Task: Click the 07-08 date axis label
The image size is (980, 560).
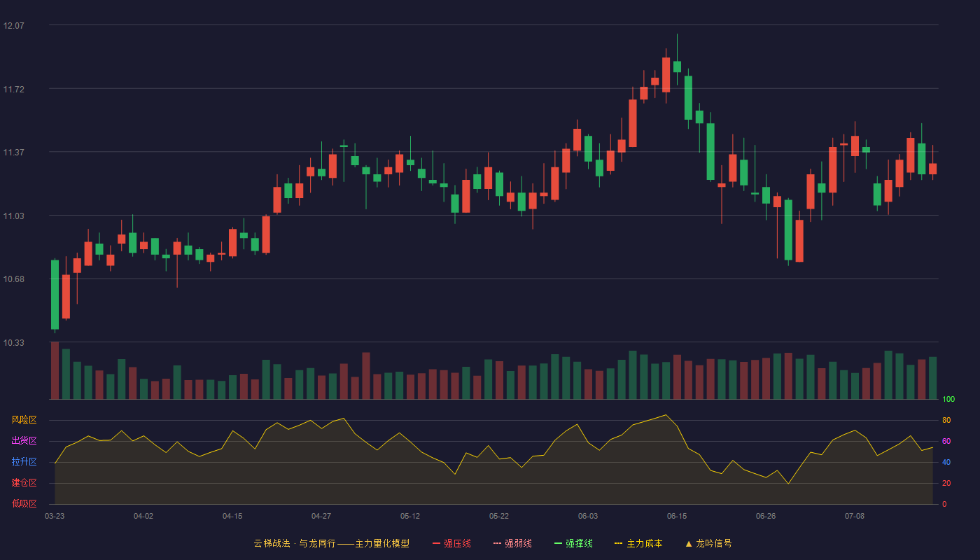Action: pos(855,516)
